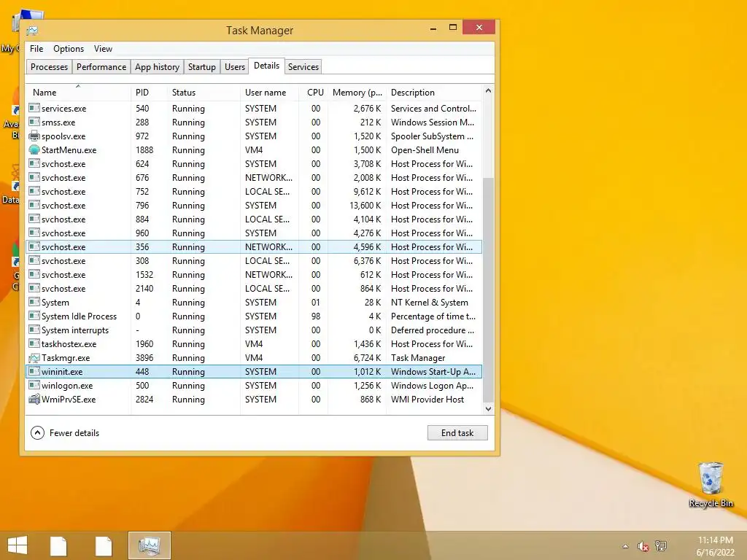Click the 6,376 K memory value

tap(368, 260)
